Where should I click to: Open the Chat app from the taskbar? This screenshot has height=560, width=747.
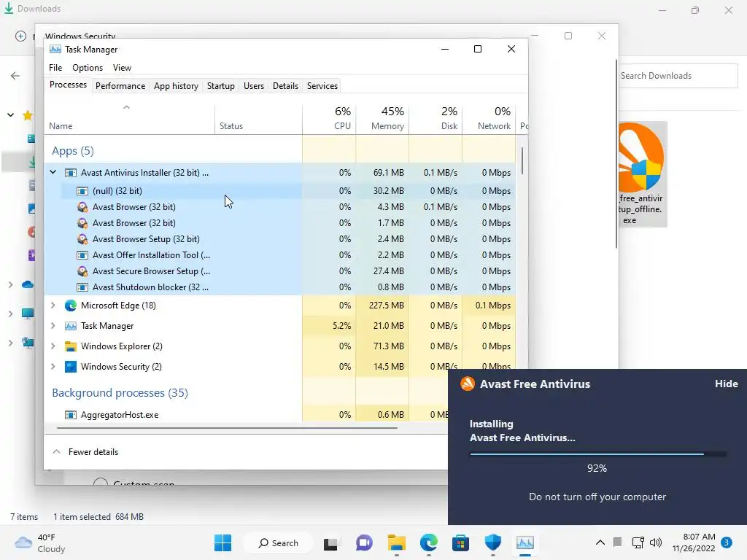point(364,542)
